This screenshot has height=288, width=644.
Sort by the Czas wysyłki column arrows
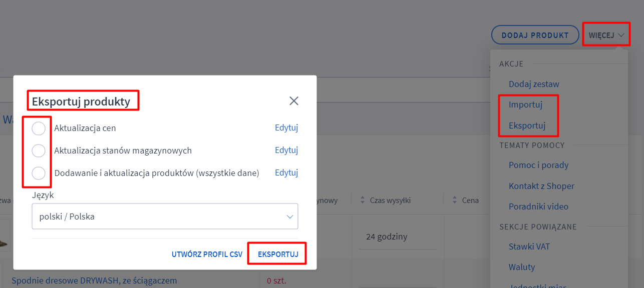pos(363,200)
